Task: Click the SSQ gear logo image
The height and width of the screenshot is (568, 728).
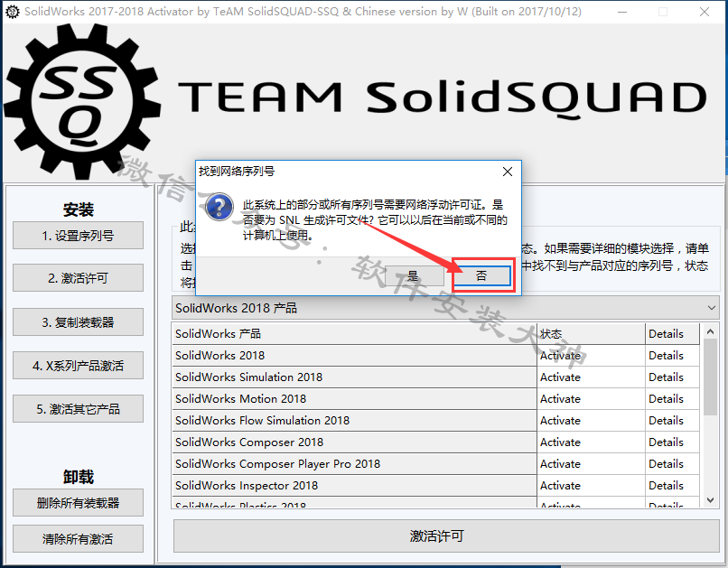Action: pyautogui.click(x=82, y=102)
